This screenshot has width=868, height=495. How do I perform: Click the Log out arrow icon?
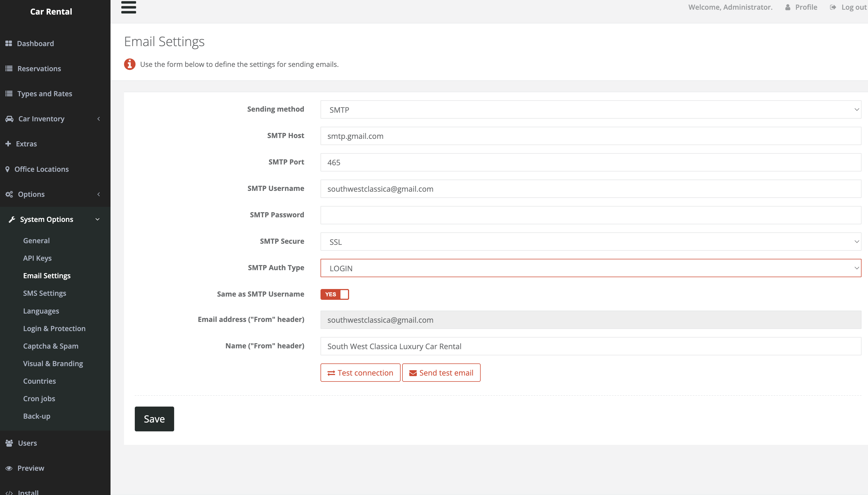point(833,7)
